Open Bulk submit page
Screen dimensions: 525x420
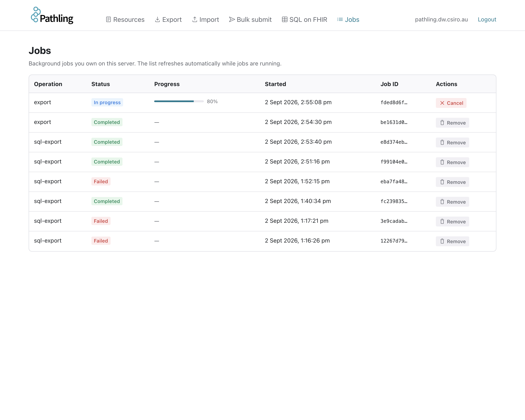tap(250, 20)
